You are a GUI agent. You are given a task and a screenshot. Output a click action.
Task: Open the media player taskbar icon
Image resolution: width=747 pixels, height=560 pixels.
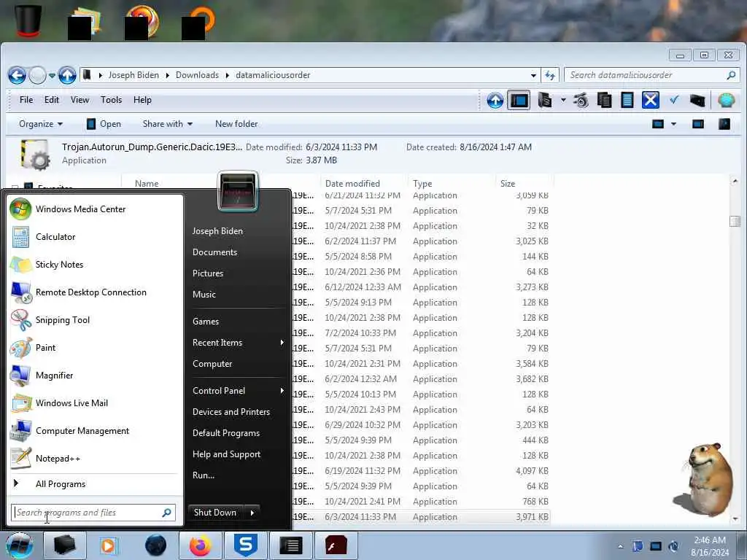(109, 545)
